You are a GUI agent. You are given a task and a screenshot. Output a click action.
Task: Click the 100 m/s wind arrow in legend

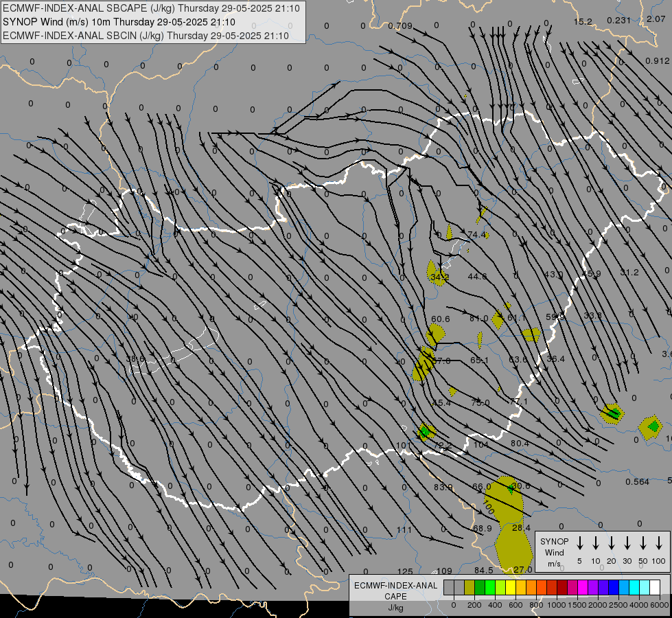[659, 543]
